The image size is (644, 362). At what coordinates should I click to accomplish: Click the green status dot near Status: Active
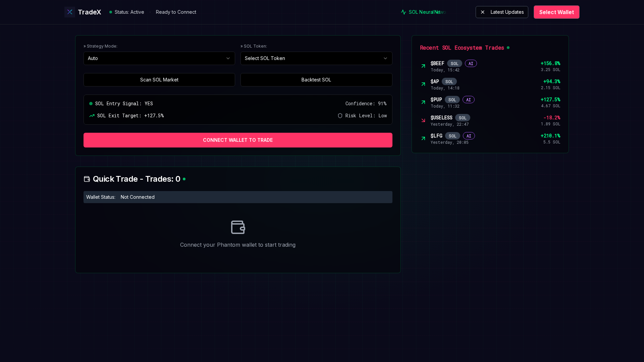(x=111, y=12)
